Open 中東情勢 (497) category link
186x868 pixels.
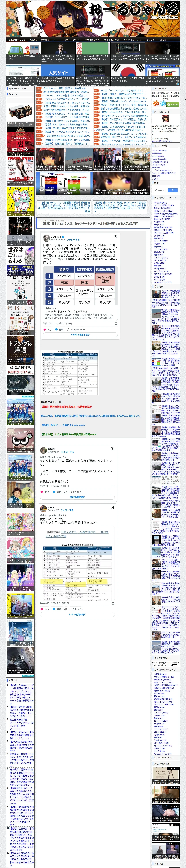point(161,203)
